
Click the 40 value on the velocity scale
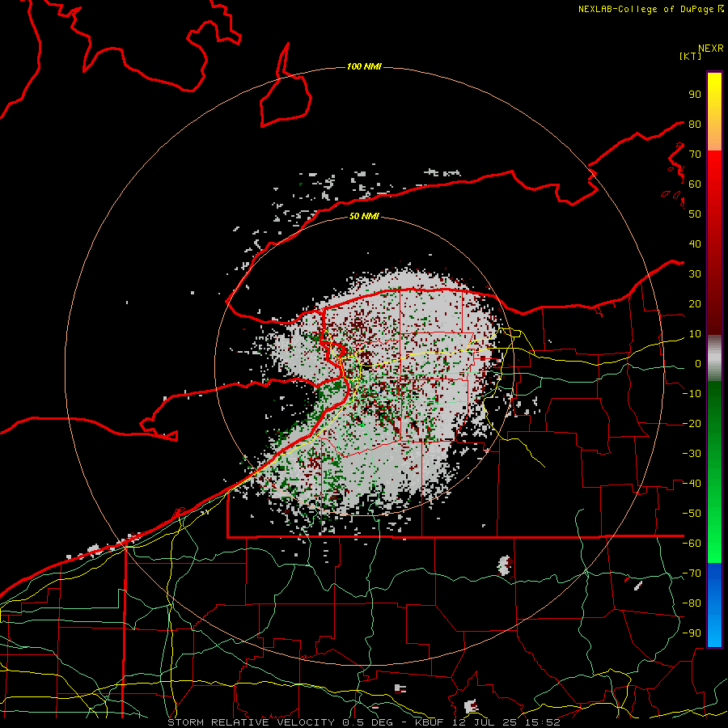(695, 244)
